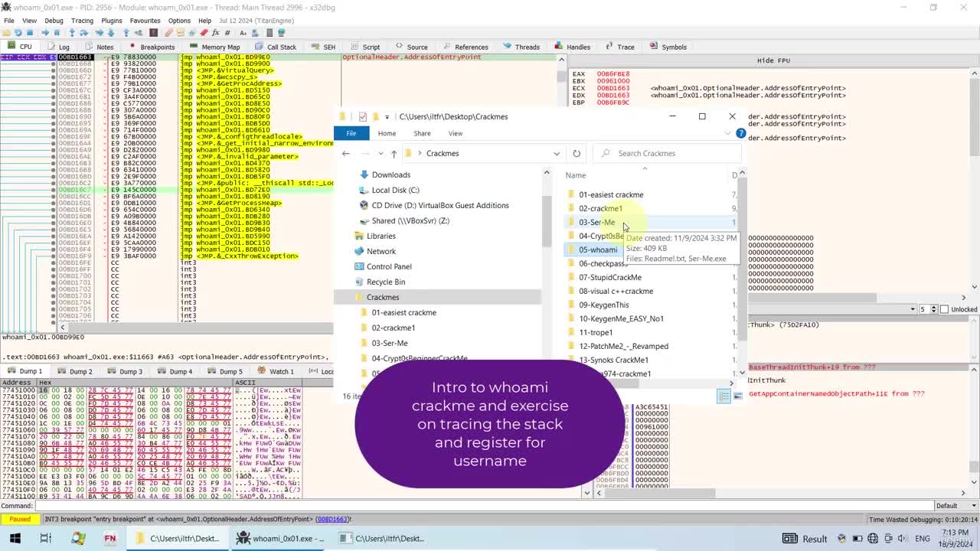The width and height of the screenshot is (980, 551).
Task: Click the Hide FPU button
Action: [773, 60]
